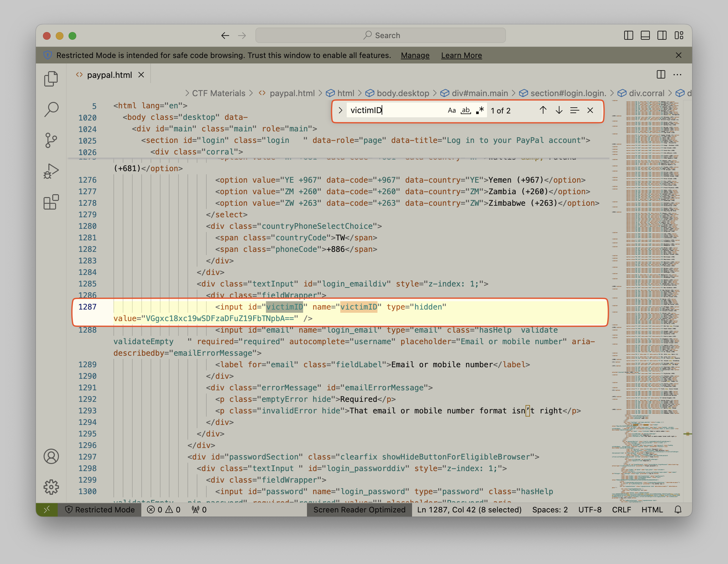Expand the replace field chevron
This screenshot has width=728, height=564.
pyautogui.click(x=340, y=110)
